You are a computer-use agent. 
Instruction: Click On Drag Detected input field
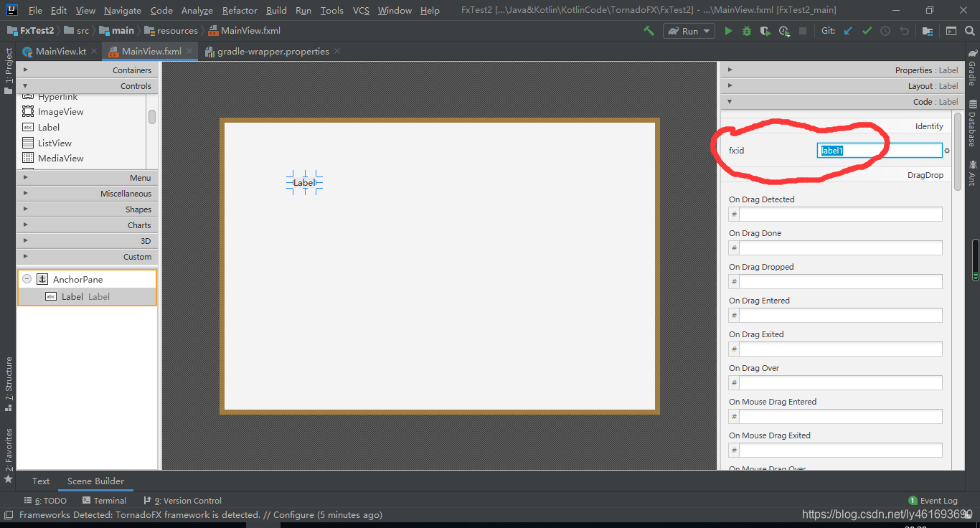(840, 214)
